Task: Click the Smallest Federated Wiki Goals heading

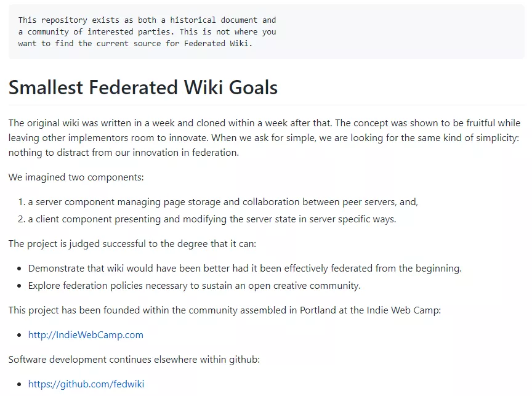Action: point(143,87)
